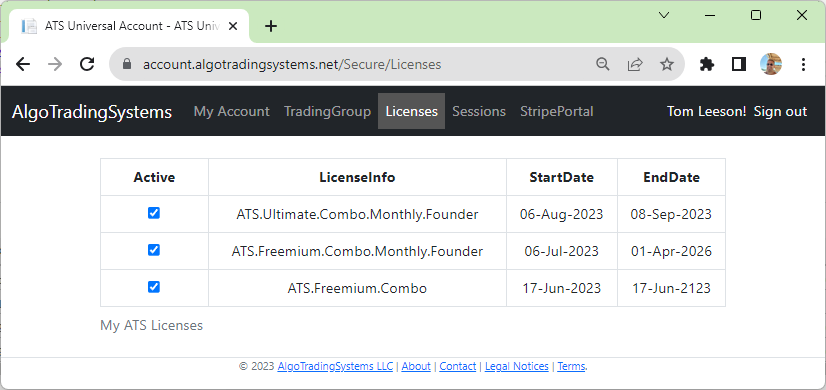This screenshot has width=826, height=390.
Task: Click the Active column header
Action: 154,177
